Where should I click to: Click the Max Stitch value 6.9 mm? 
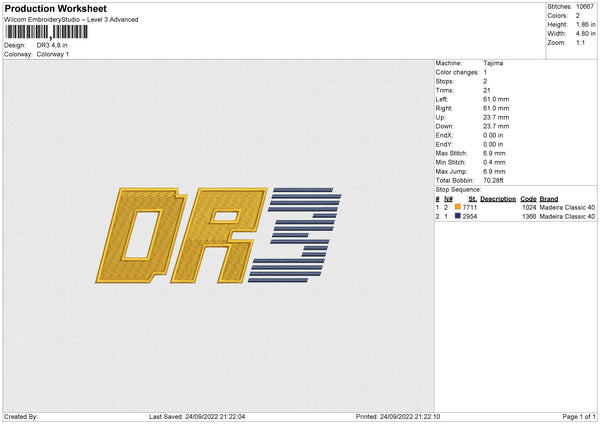[x=494, y=153]
